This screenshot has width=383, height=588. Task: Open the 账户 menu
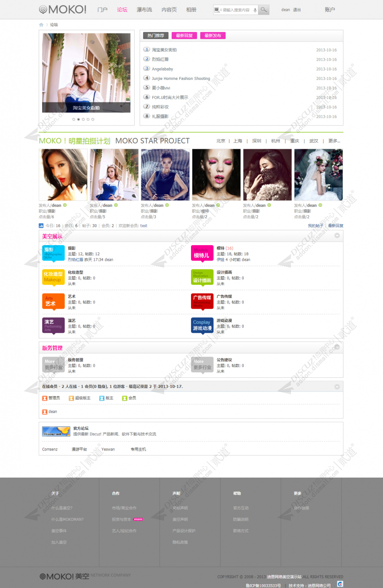coord(330,10)
